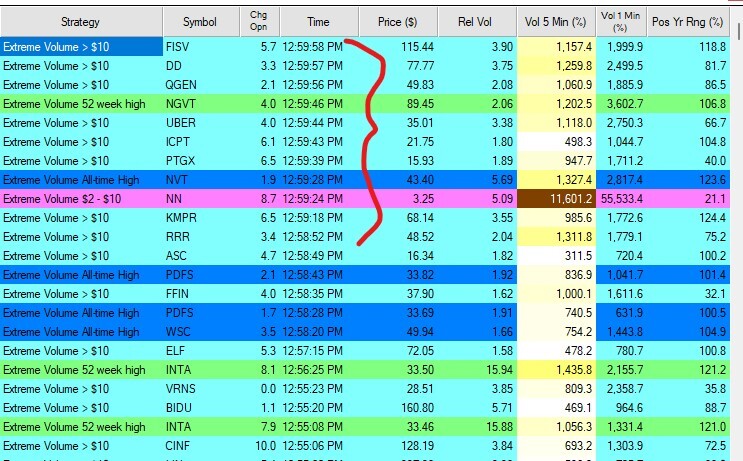Select the DD symbol row
This screenshot has width=743, height=461.
coord(365,66)
